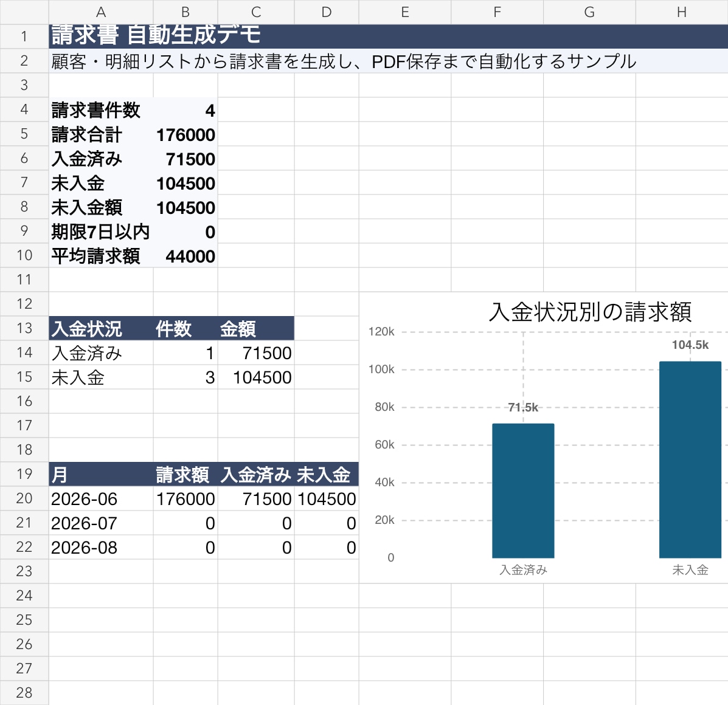Click the title cell "請求書 自動生成デモ"
The height and width of the screenshot is (705, 728).
388,36
